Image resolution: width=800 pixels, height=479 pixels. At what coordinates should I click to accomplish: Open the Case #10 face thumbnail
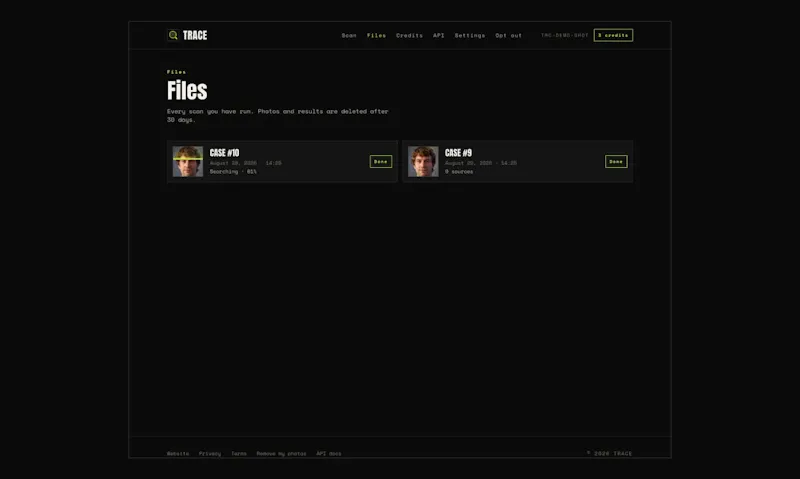coord(188,161)
